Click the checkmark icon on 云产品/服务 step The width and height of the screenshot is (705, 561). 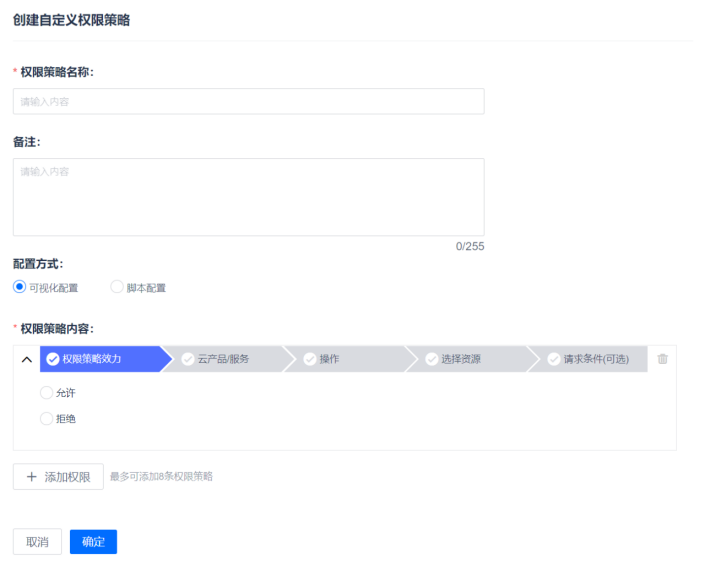click(x=188, y=359)
